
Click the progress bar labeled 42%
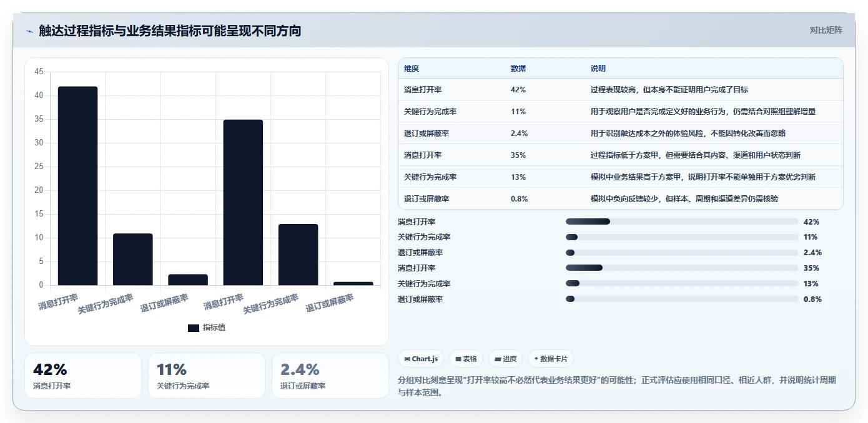pyautogui.click(x=682, y=221)
